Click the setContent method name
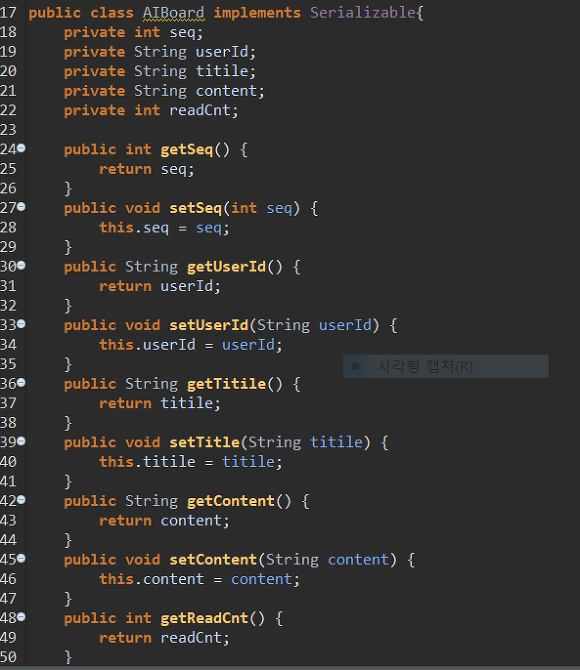 point(213,559)
